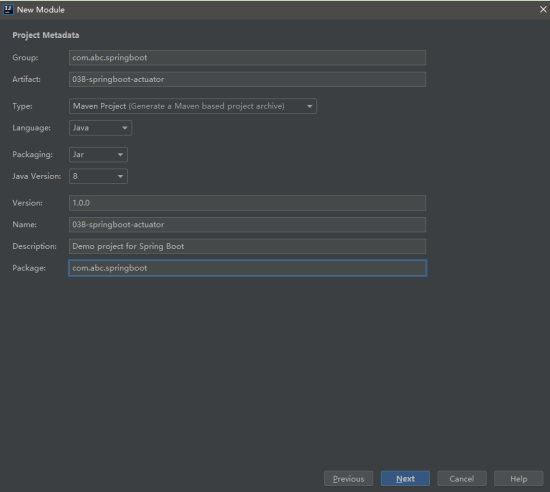Screen dimensions: 550x492
Task: Click the Packaging dropdown arrow icon
Action: pyautogui.click(x=120, y=155)
